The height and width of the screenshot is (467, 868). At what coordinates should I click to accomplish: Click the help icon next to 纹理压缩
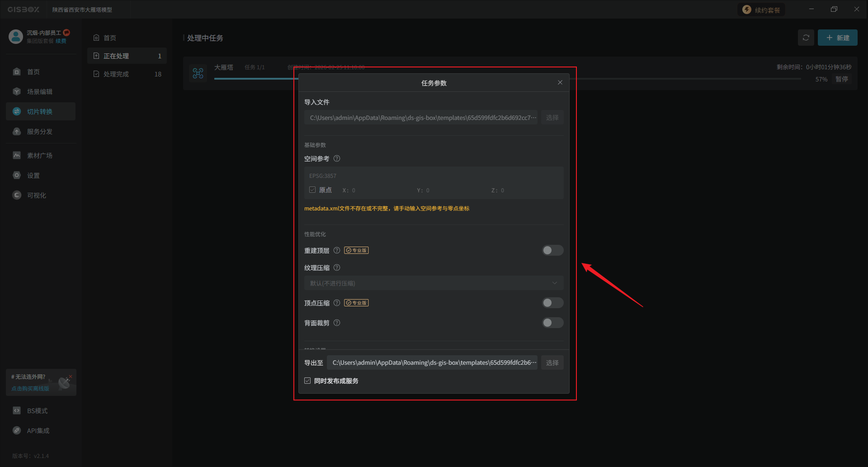coord(337,268)
